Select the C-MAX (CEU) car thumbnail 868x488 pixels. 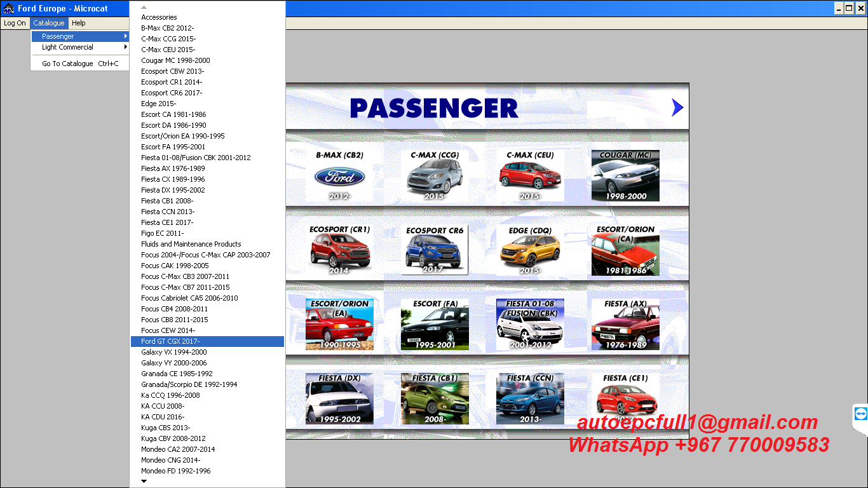pyautogui.click(x=530, y=176)
